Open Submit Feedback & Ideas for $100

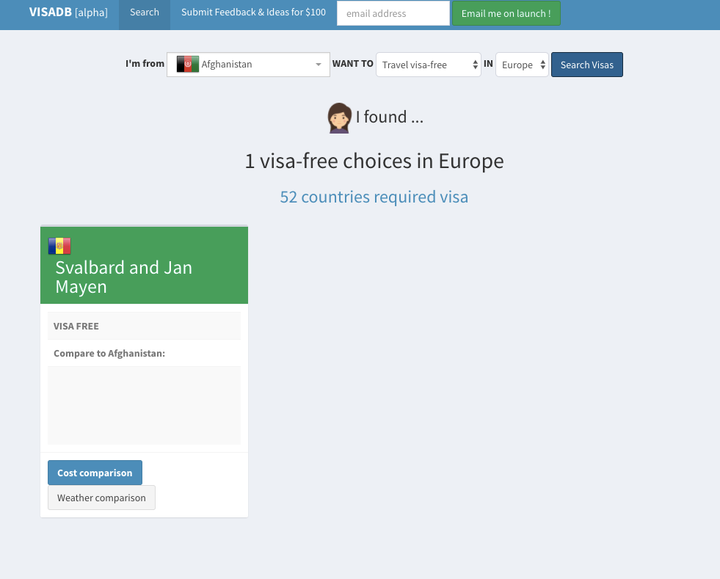pyautogui.click(x=253, y=13)
